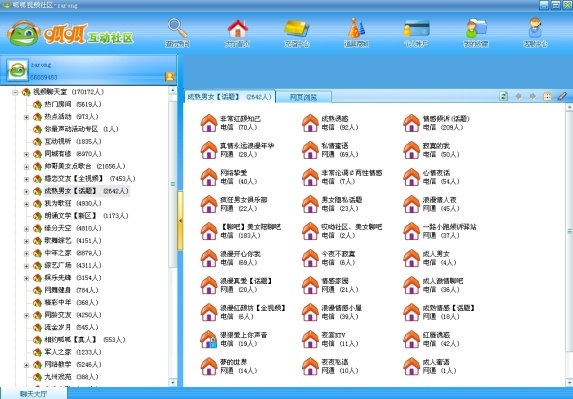This screenshot has width=573, height=399.
Task: Expand the 热点活动 tree node
Action: (x=26, y=117)
